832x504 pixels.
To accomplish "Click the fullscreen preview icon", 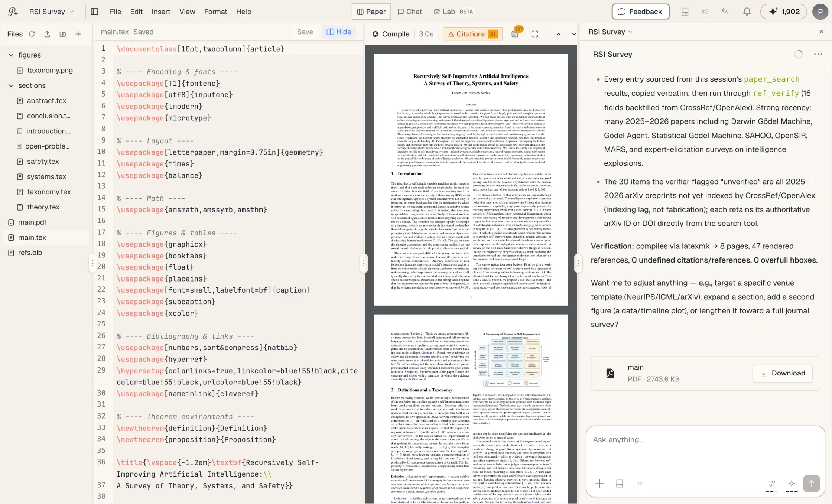I will tap(534, 34).
